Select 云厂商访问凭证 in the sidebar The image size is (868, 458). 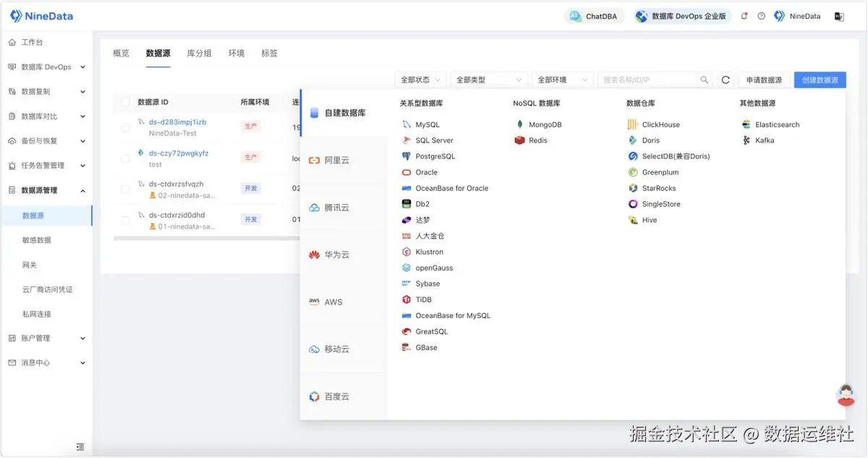[46, 289]
